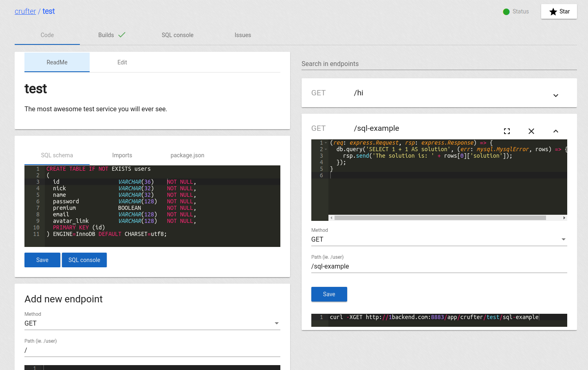Fold code at line 1 in sql-example editor
This screenshot has height=370, width=588.
pyautogui.click(x=326, y=143)
